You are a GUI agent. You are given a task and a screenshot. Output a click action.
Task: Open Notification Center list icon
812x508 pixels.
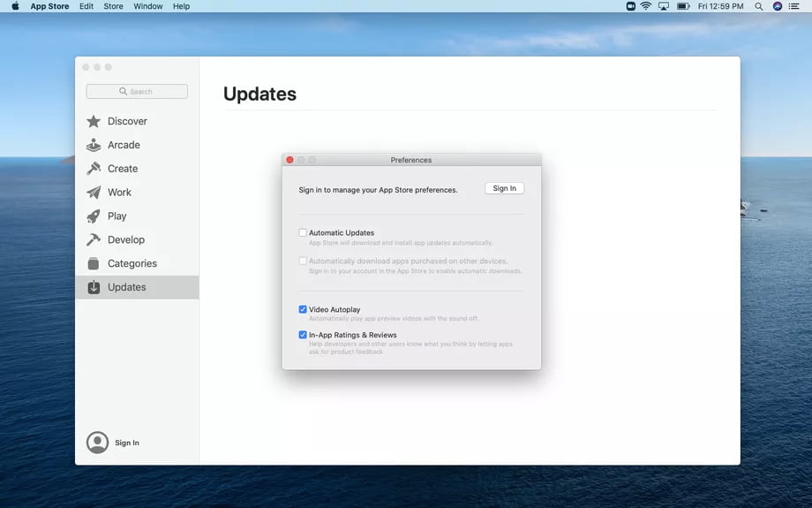coord(793,6)
